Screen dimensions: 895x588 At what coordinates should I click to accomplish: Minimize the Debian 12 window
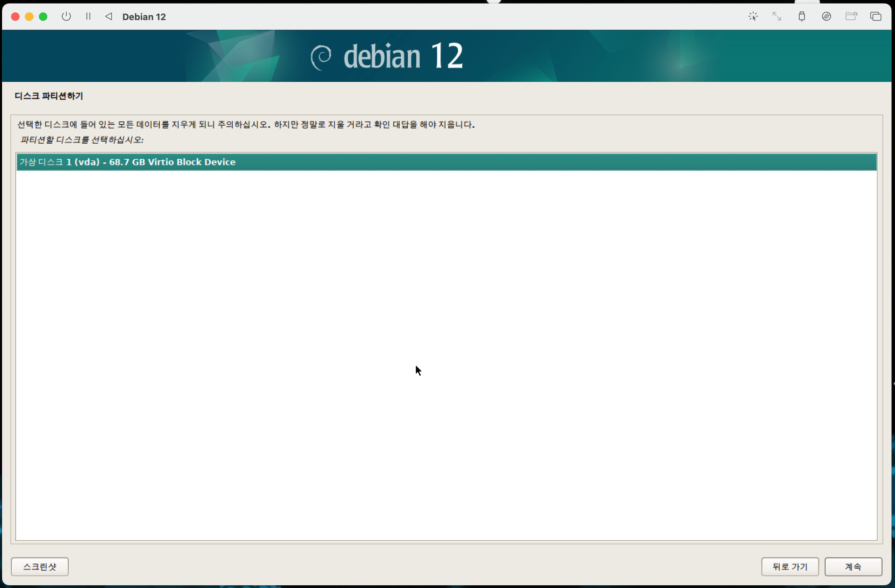(x=29, y=17)
